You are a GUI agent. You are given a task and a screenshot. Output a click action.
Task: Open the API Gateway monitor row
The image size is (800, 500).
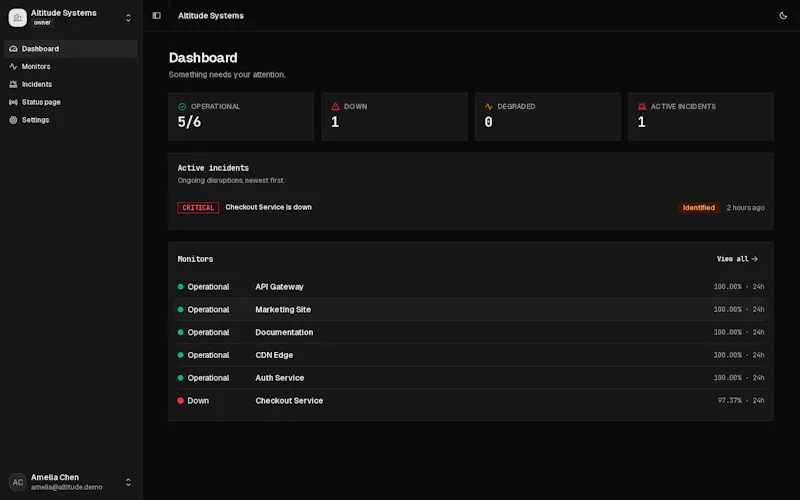[x=470, y=287]
